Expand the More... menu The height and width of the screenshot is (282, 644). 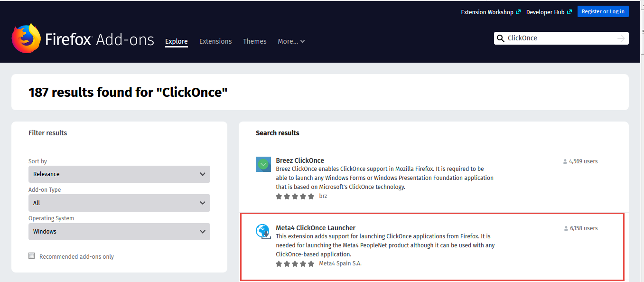coord(291,41)
